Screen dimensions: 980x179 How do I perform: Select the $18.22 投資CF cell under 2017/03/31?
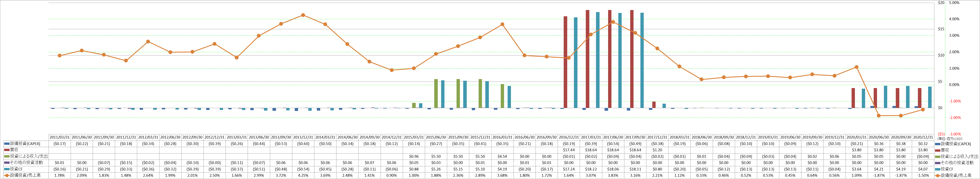[591, 169]
